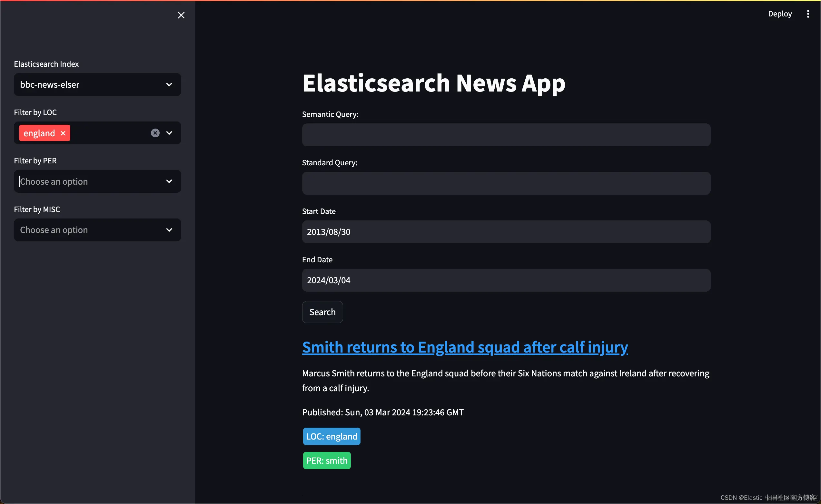Expand the Elasticsearch Index chevron
The height and width of the screenshot is (504, 821).
tap(169, 85)
